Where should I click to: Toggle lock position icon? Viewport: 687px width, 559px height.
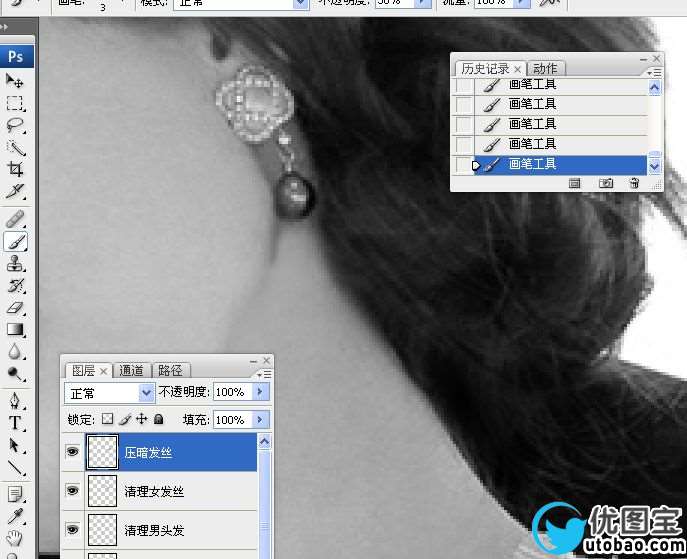142,419
